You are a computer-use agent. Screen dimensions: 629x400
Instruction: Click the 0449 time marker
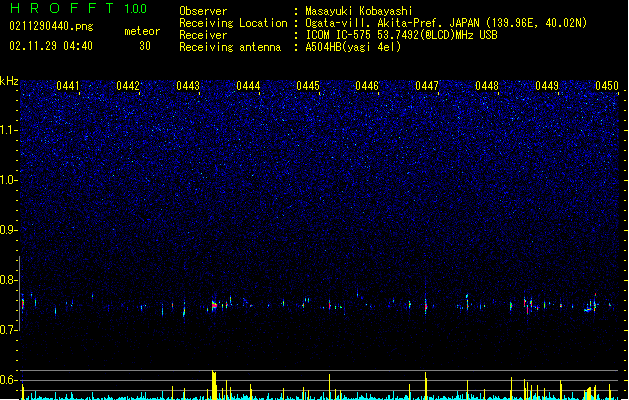(x=547, y=86)
